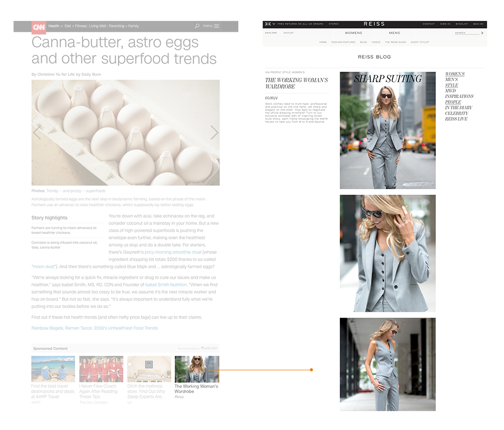
Task: Open the CNN hamburger menu
Action: pos(216,26)
